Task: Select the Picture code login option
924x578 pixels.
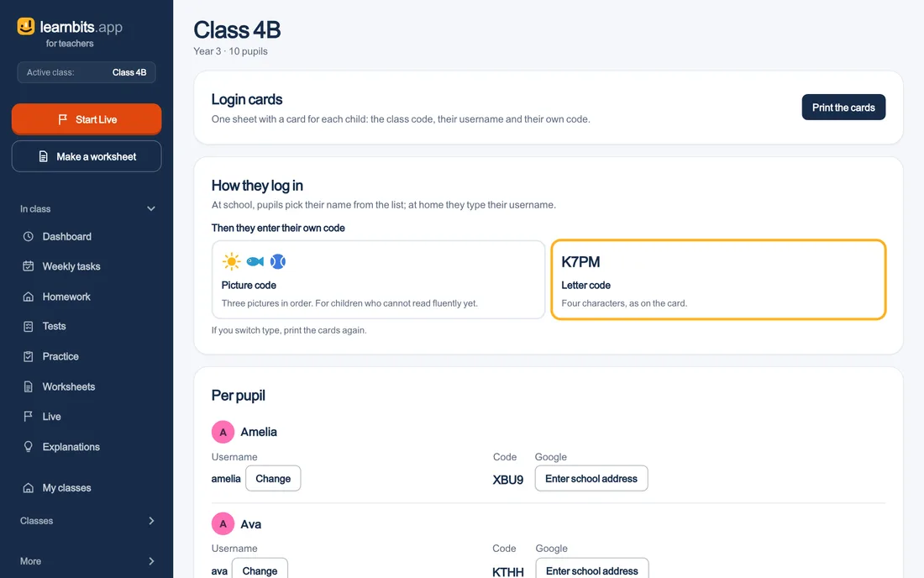Action: pos(378,279)
